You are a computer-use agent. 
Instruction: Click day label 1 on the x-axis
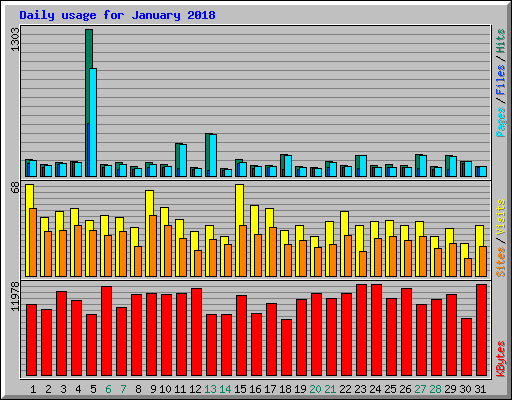pyautogui.click(x=33, y=389)
